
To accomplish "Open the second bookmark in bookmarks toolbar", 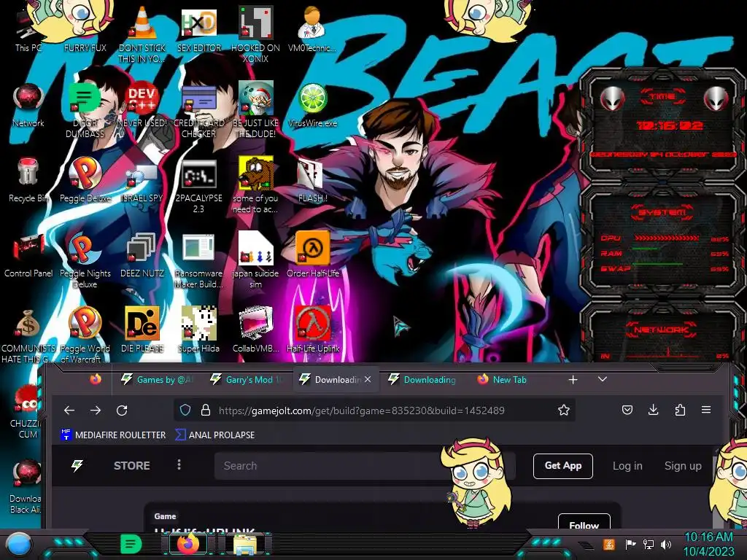I will coord(215,435).
